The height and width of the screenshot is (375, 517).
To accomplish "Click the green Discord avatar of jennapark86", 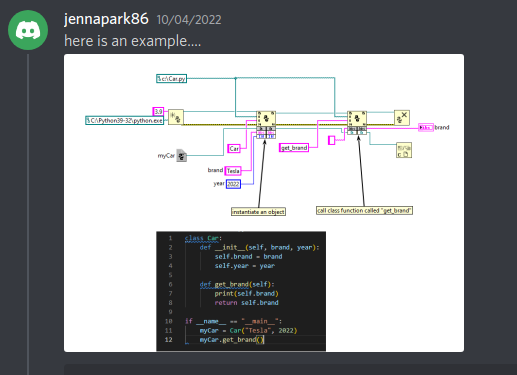I will click(x=28, y=30).
